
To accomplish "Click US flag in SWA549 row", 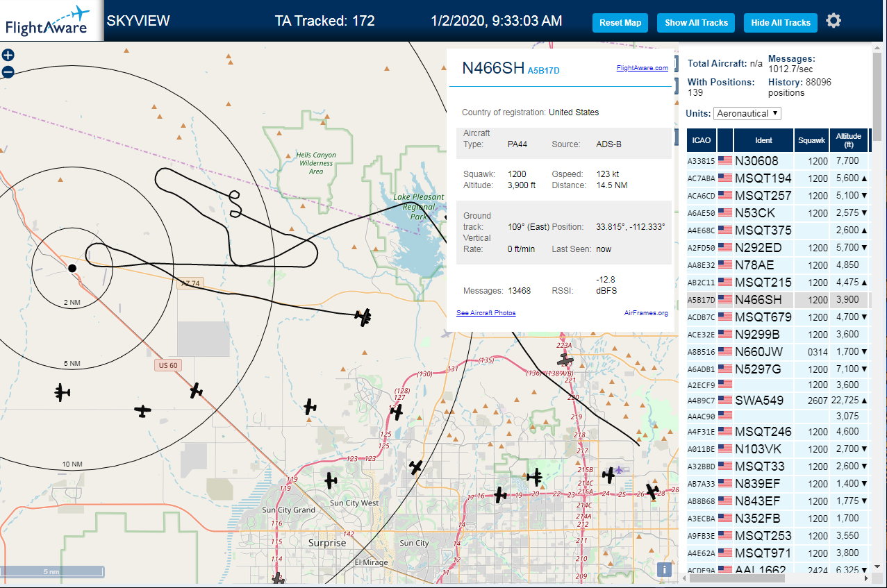I will (x=725, y=400).
